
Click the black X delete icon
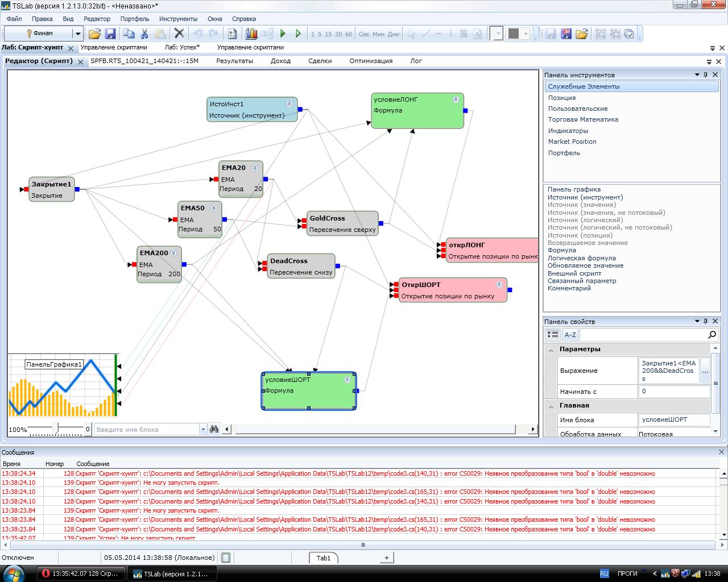[x=179, y=34]
